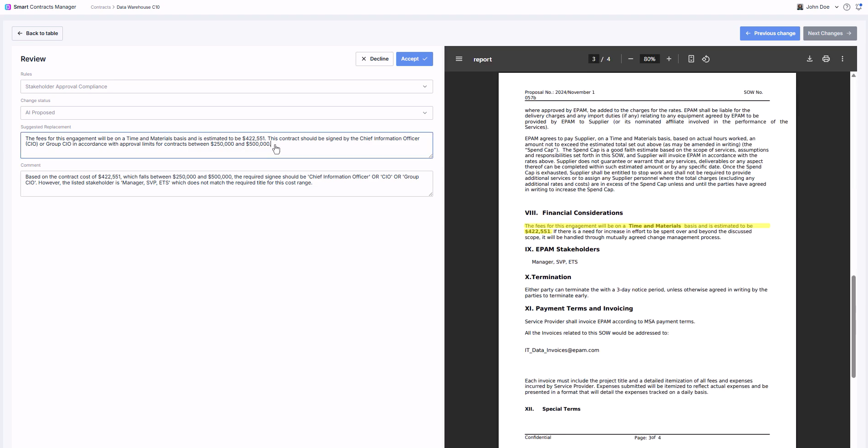Screen dimensions: 868x448
Task: Decline the suggested change
Action: tap(374, 59)
